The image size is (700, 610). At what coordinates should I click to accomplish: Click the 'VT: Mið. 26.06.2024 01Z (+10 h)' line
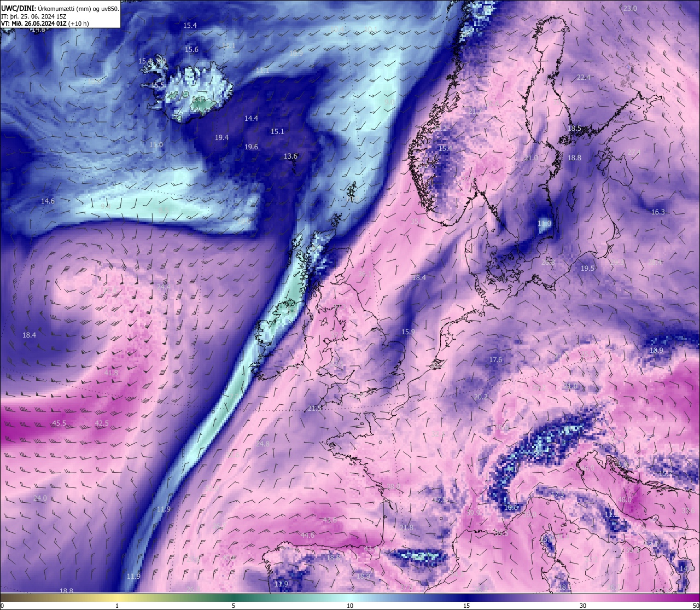45,24
